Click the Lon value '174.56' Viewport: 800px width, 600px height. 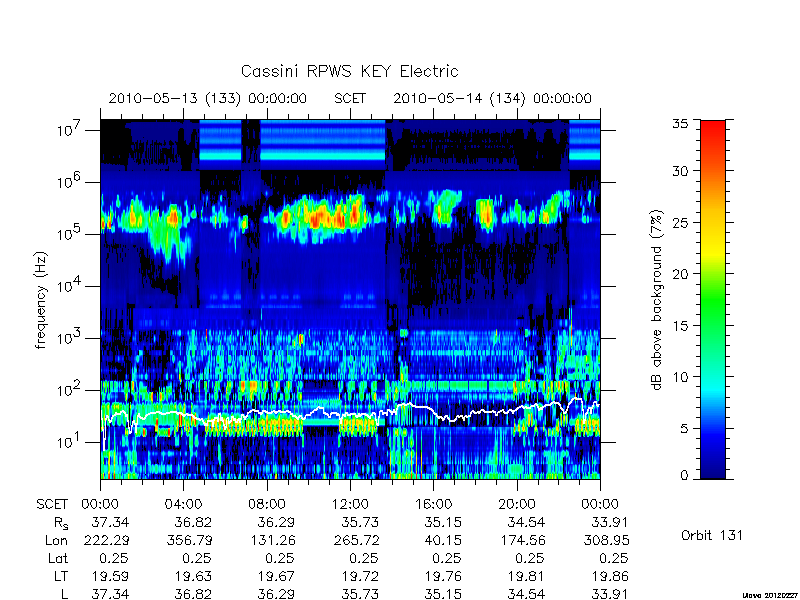coord(522,540)
